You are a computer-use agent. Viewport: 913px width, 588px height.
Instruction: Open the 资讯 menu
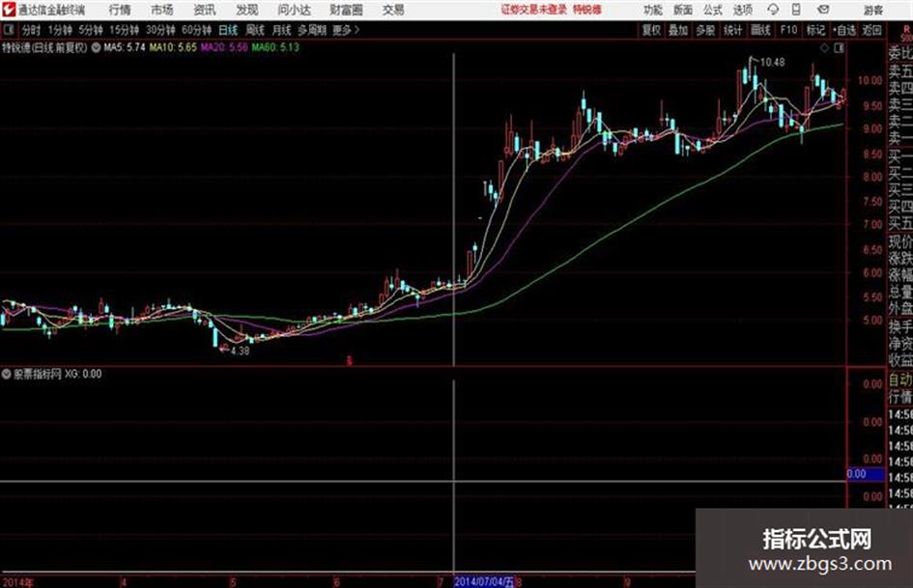coord(205,10)
